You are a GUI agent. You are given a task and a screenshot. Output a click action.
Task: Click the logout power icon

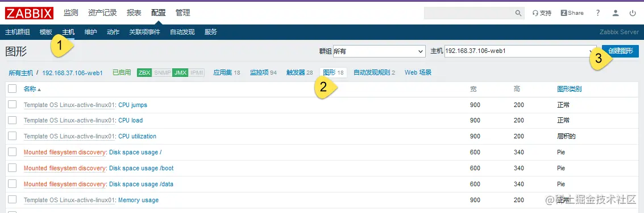click(633, 13)
